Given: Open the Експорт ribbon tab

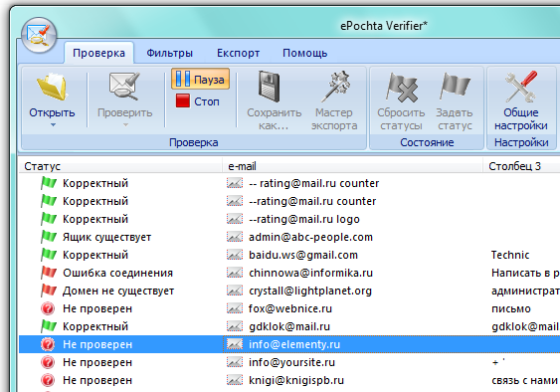Looking at the screenshot, I should pyautogui.click(x=238, y=53).
